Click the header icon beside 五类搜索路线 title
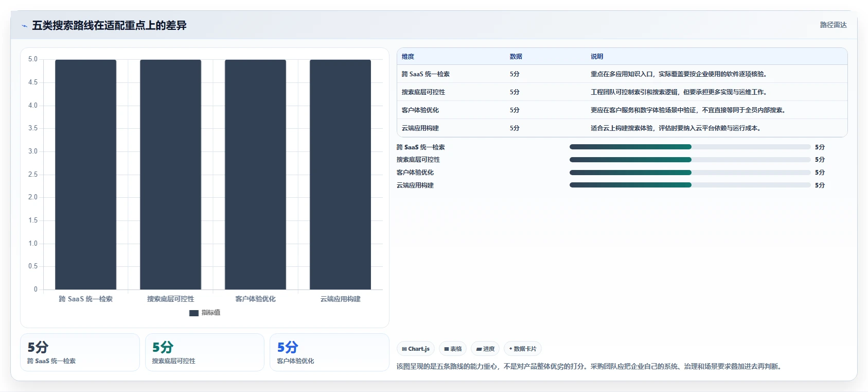 pyautogui.click(x=24, y=26)
